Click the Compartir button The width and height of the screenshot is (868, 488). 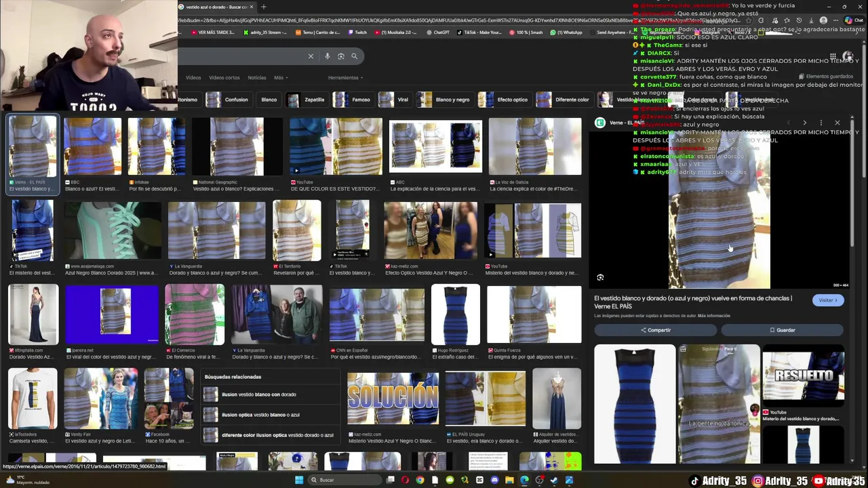(x=655, y=330)
